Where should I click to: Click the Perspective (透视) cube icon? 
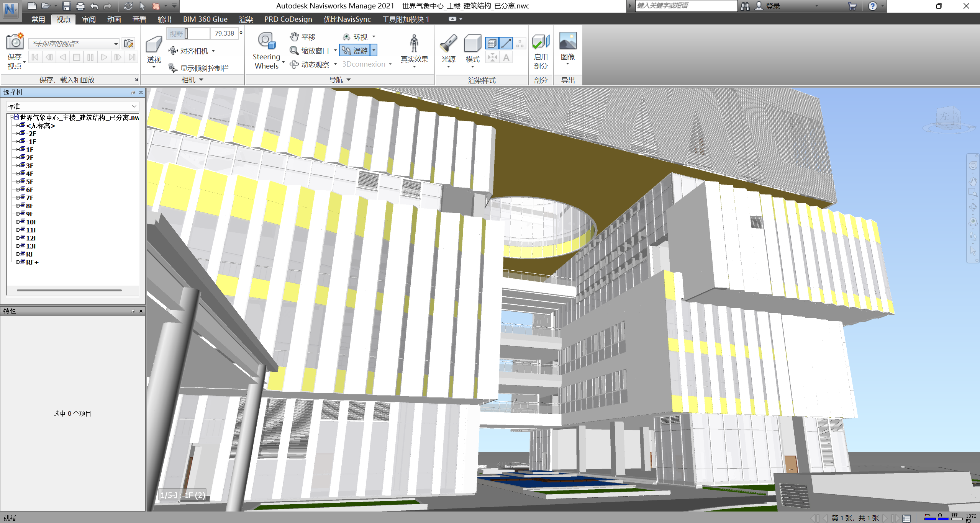click(x=154, y=45)
